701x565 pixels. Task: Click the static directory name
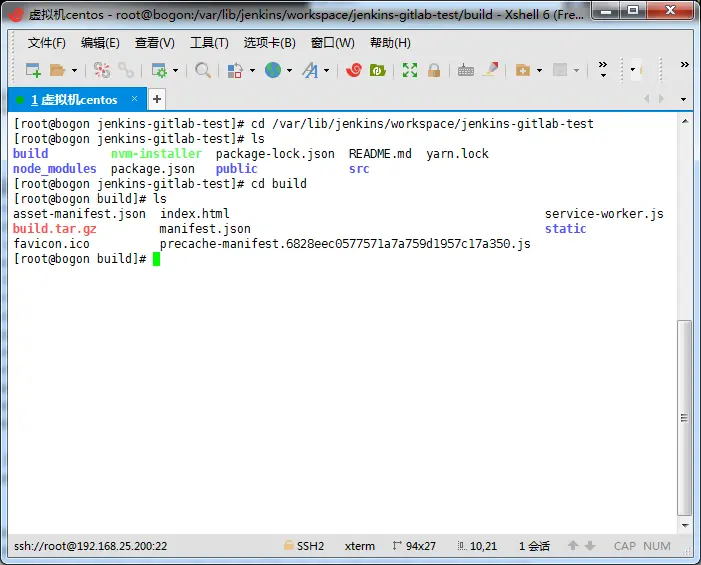click(x=565, y=229)
